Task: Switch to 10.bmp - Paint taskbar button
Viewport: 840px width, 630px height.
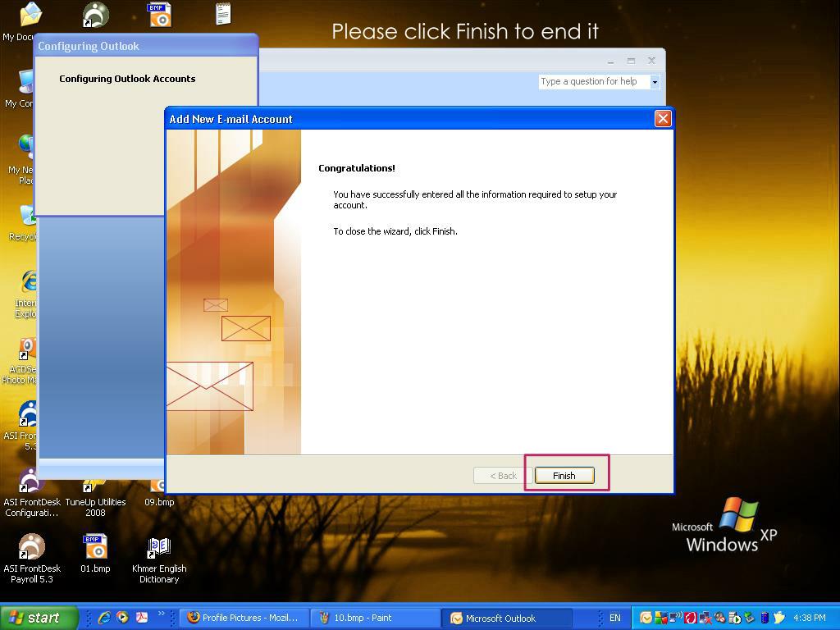Action: point(376,619)
